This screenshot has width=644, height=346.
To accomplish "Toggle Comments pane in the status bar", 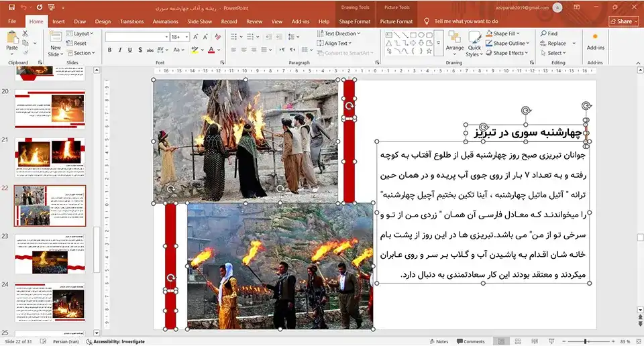I will pos(471,341).
